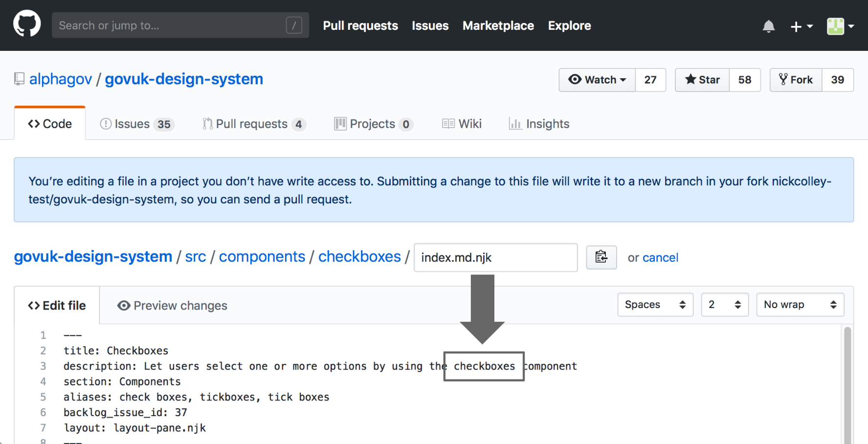Click the fork icon next to Fork

coord(783,79)
